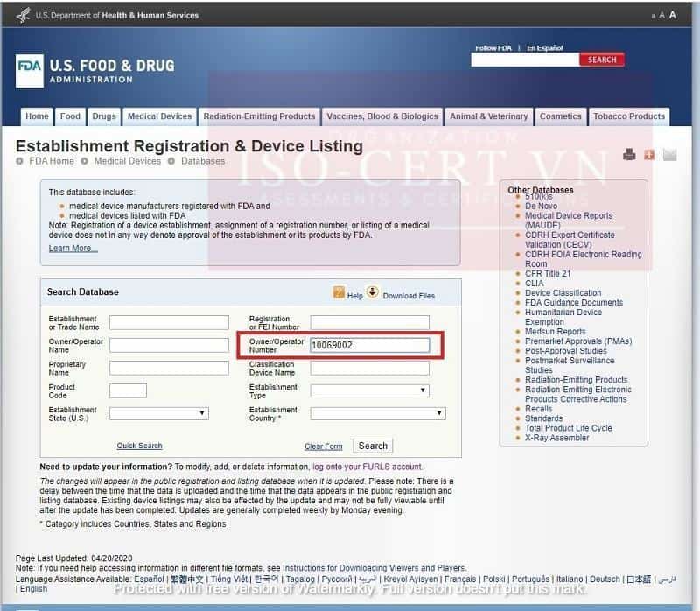Open the Drugs tab
The width and height of the screenshot is (700, 611).
(x=104, y=116)
